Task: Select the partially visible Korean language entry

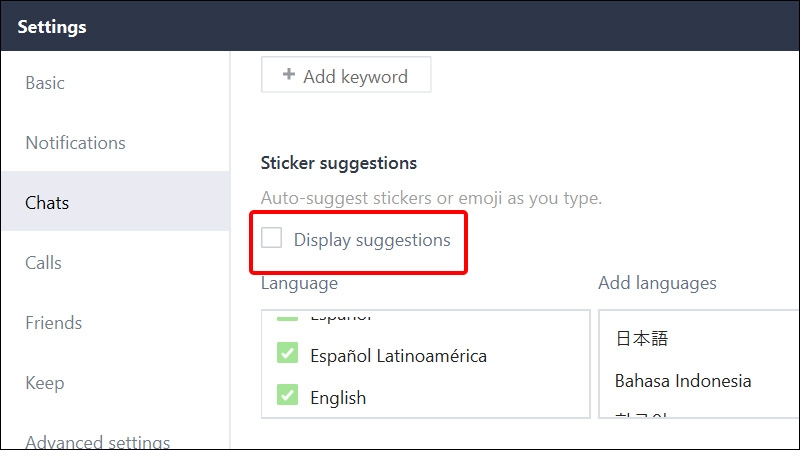Action: [x=641, y=415]
